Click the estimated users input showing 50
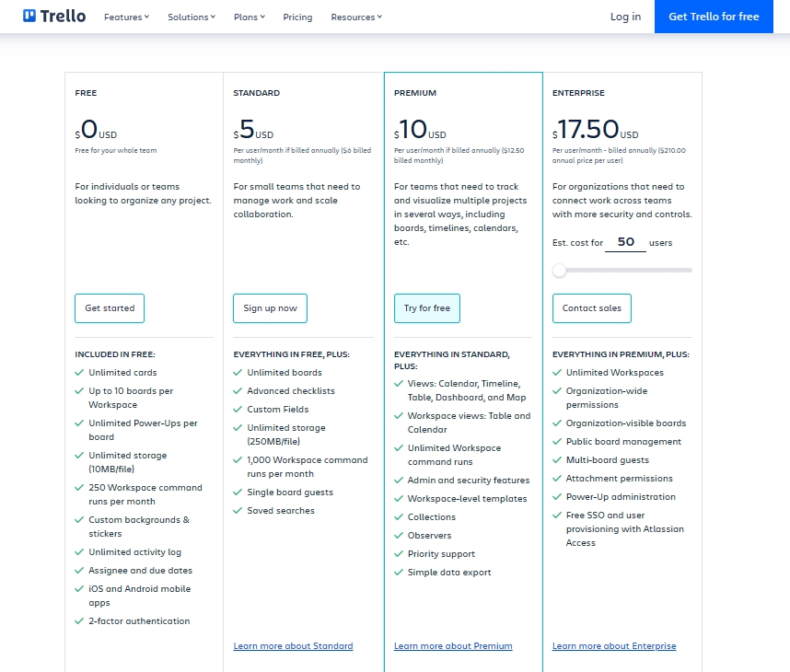Screen dimensions: 790x672 coord(624,241)
